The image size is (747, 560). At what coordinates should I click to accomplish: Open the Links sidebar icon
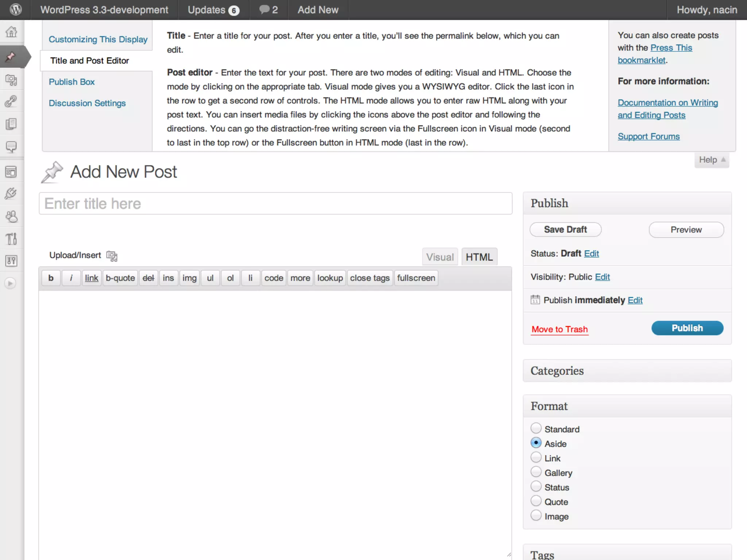pyautogui.click(x=11, y=101)
